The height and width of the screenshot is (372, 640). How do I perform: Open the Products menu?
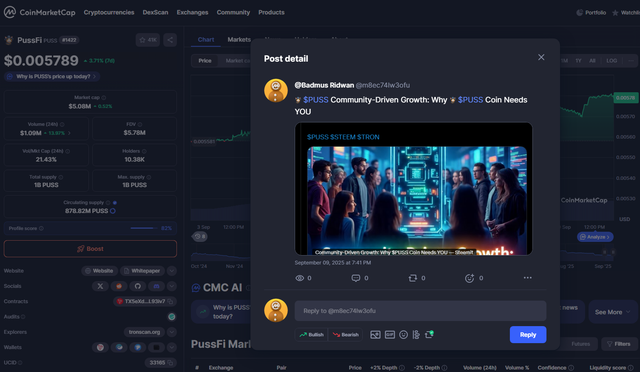pos(271,12)
